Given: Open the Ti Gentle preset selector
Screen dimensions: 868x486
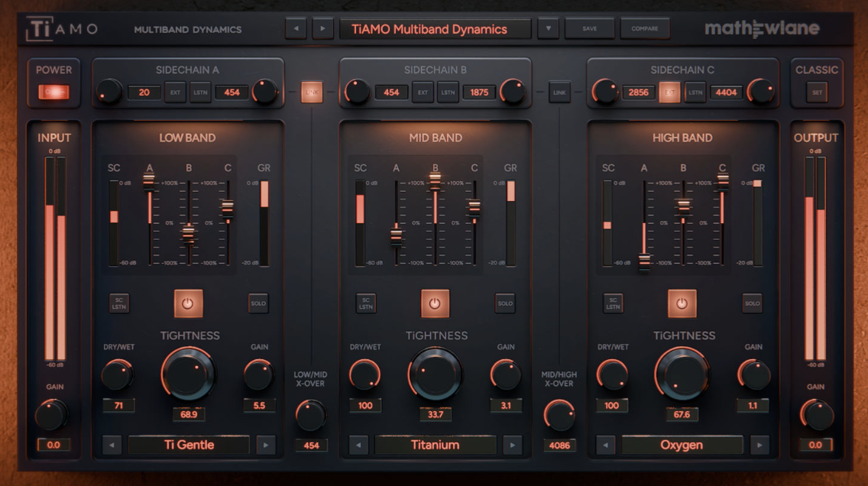Looking at the screenshot, I should 189,445.
